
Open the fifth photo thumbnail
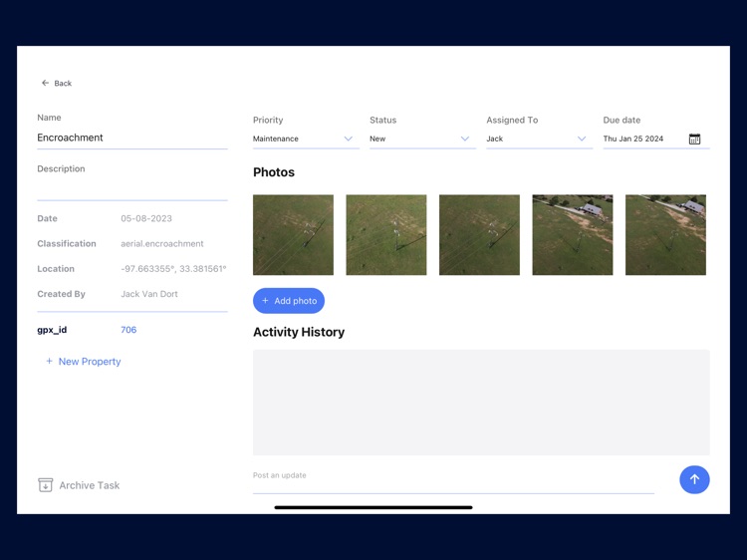click(x=665, y=235)
